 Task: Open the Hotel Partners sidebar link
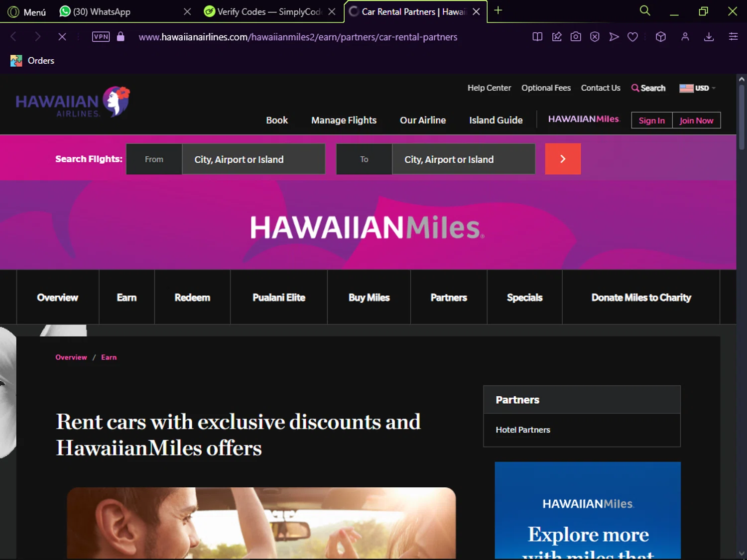click(x=523, y=430)
